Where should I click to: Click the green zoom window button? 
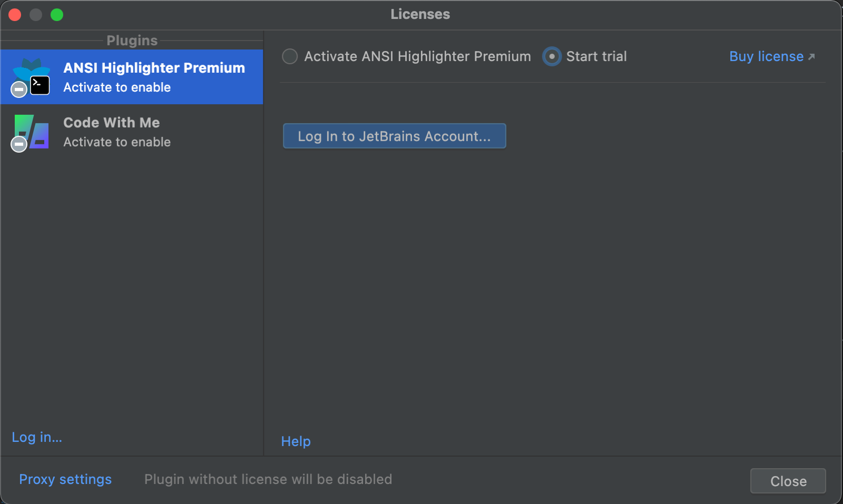pyautogui.click(x=57, y=15)
